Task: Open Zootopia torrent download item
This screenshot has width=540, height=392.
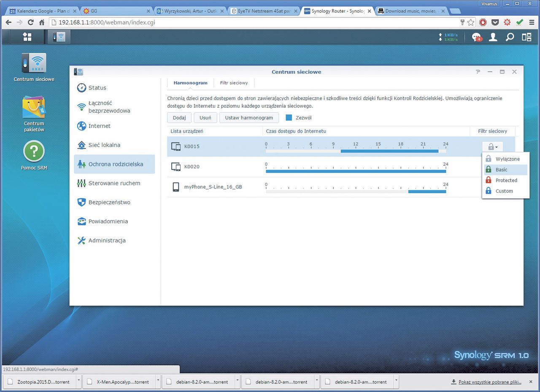Action: [x=40, y=381]
